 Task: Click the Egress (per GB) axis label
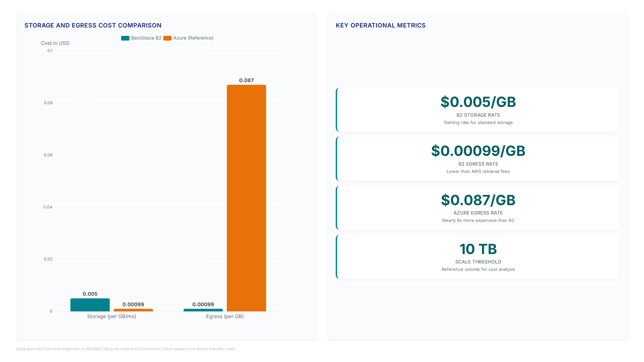(x=225, y=317)
